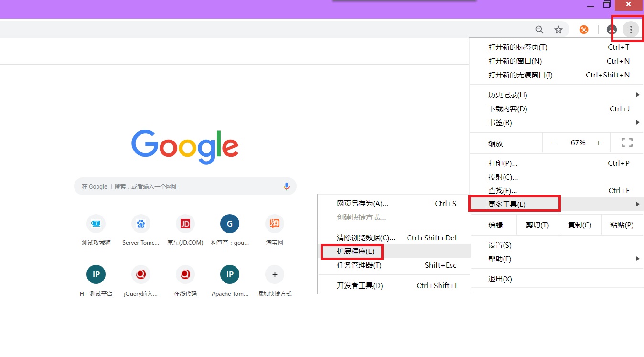Open the 狗查查 shortcut tile
The image size is (644, 357).
click(x=230, y=230)
